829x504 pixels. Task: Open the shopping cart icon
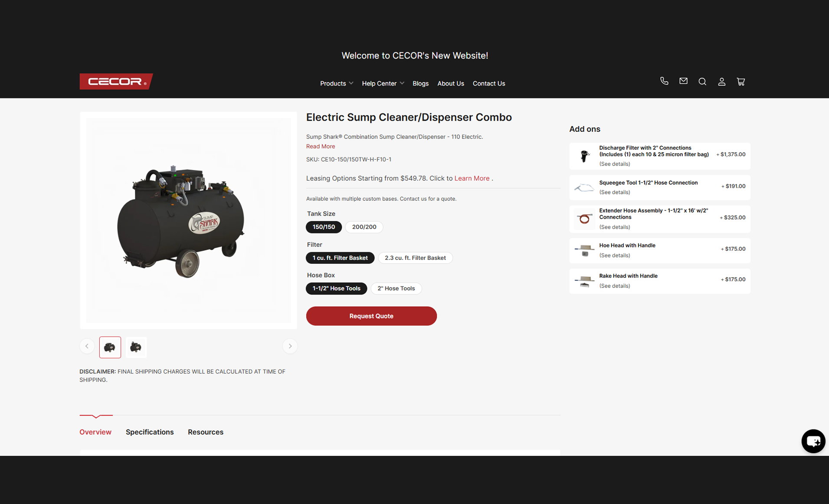click(741, 82)
